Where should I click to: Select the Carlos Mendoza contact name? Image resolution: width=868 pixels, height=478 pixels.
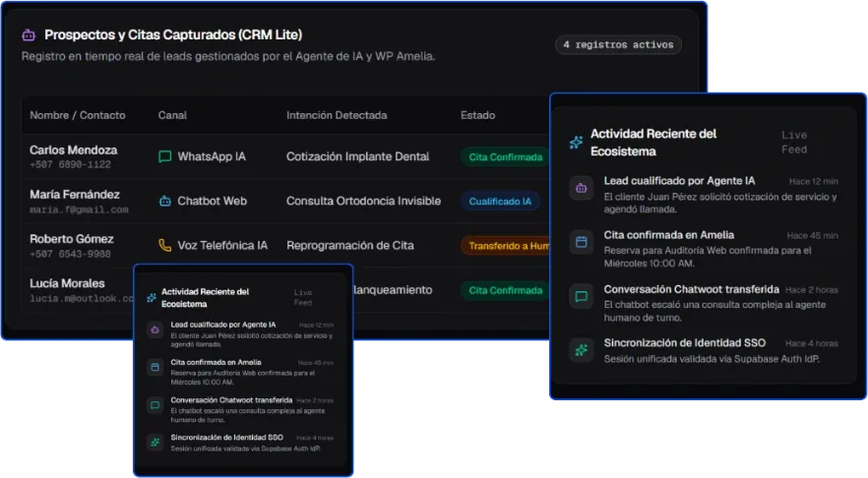tap(74, 149)
